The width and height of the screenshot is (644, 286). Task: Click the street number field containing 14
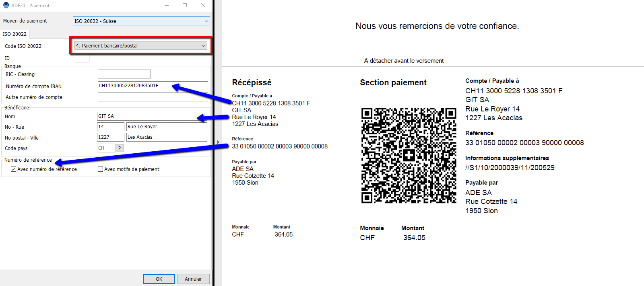point(111,127)
